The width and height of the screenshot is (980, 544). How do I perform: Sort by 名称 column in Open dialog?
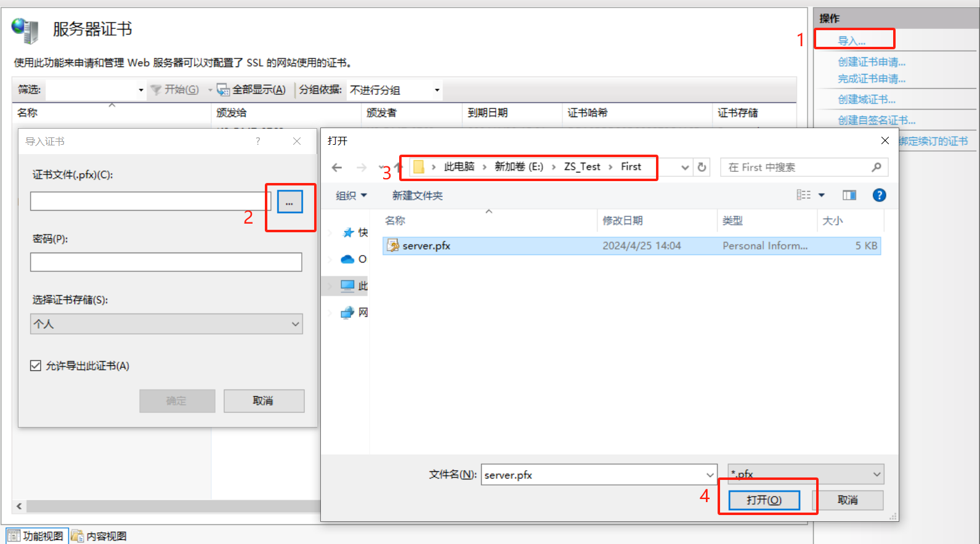(x=395, y=221)
